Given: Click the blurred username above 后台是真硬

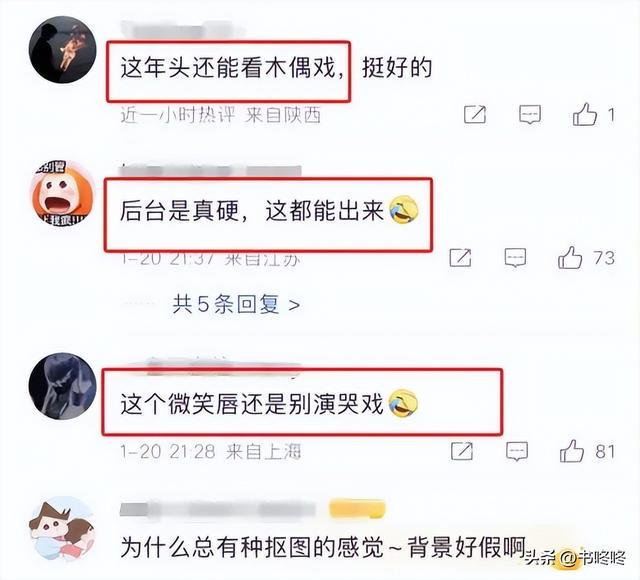Looking at the screenshot, I should click(210, 171).
